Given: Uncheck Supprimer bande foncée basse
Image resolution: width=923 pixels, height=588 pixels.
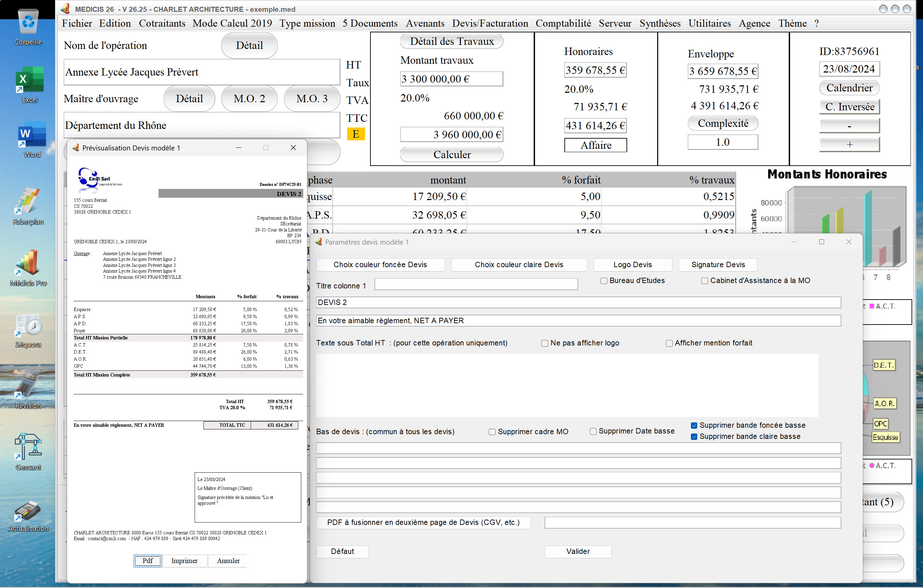Looking at the screenshot, I should 694,425.
